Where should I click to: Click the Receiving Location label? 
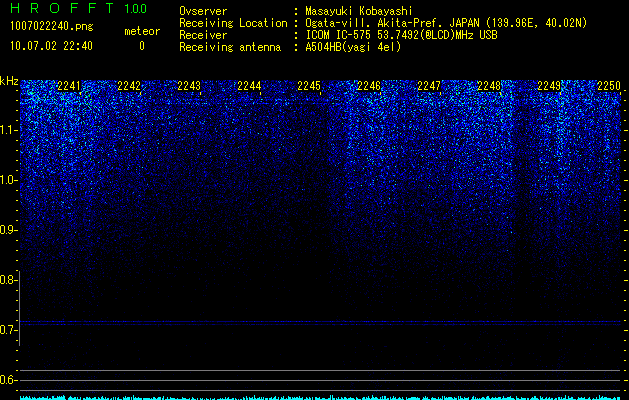click(233, 23)
